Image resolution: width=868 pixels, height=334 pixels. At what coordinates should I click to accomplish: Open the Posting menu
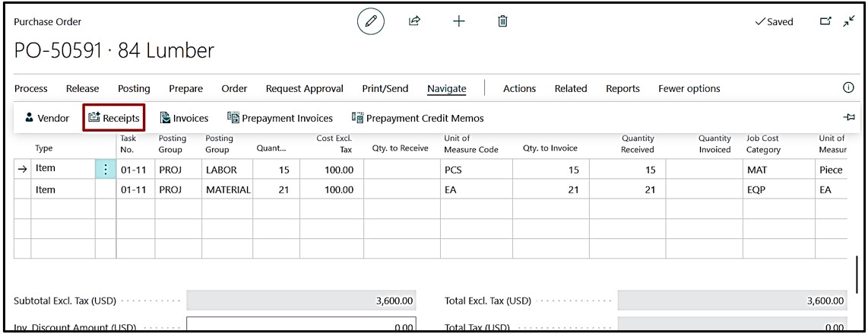[134, 89]
